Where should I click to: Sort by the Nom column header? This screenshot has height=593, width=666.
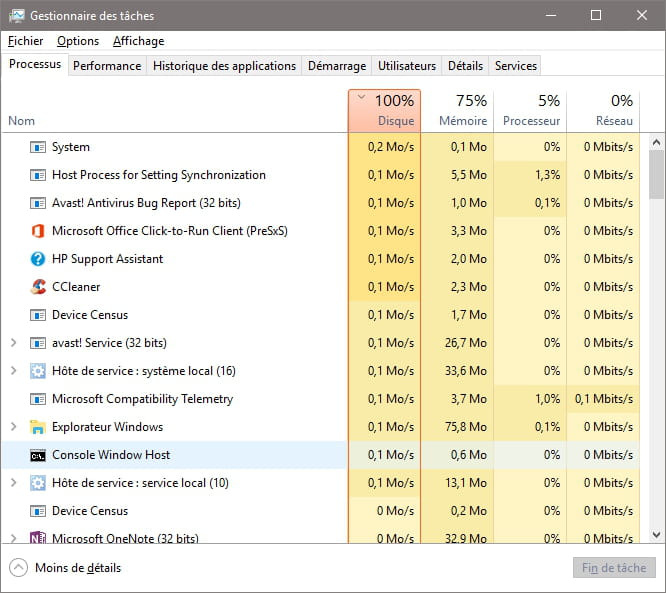pyautogui.click(x=22, y=121)
